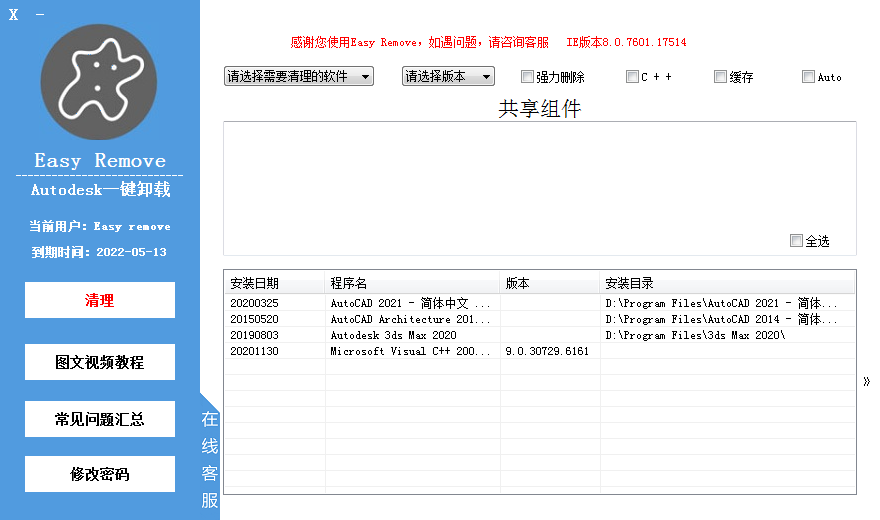880x520 pixels.
Task: Click the IE版本8.0.7601.17514 text
Action: tap(626, 43)
